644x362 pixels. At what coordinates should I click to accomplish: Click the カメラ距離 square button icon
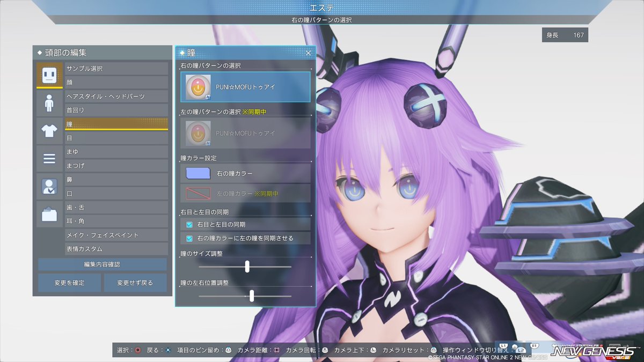pos(277,350)
